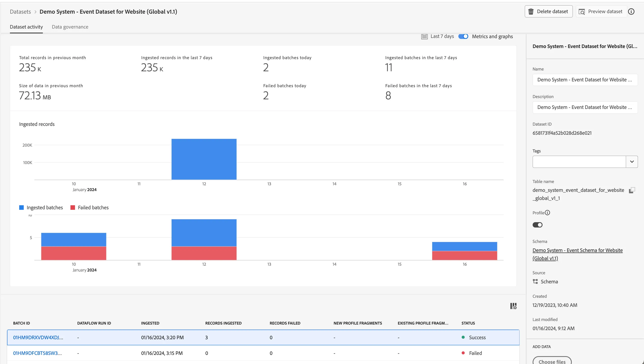
Task: Click the Failed status cell
Action: click(x=472, y=353)
